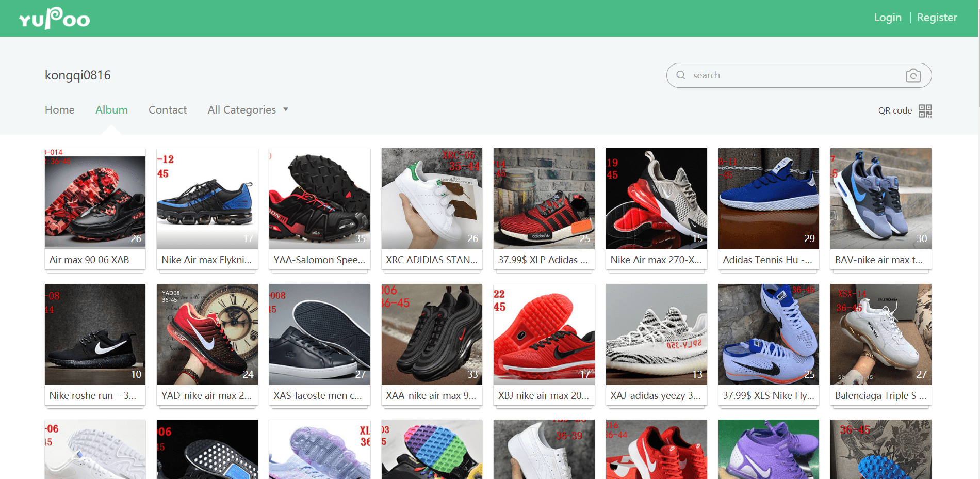The height and width of the screenshot is (479, 980).
Task: Click title '37.99$ XLP Adidas ...'
Action: point(543,260)
